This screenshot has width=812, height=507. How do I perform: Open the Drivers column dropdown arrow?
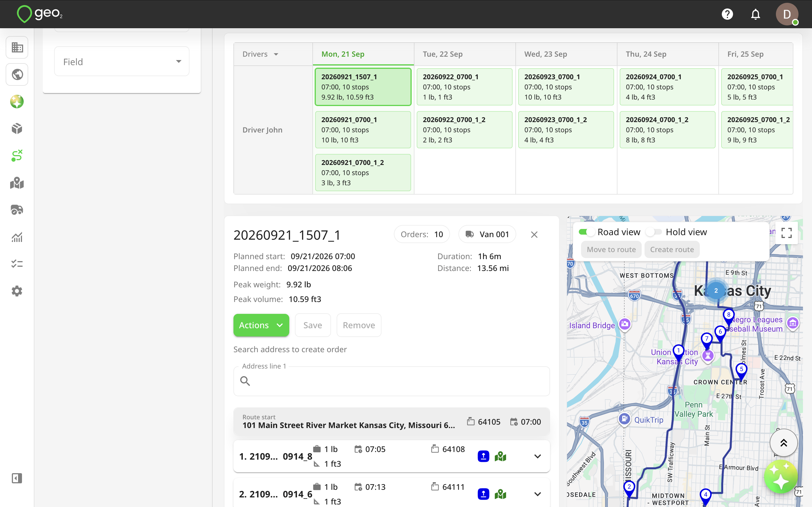tap(276, 54)
